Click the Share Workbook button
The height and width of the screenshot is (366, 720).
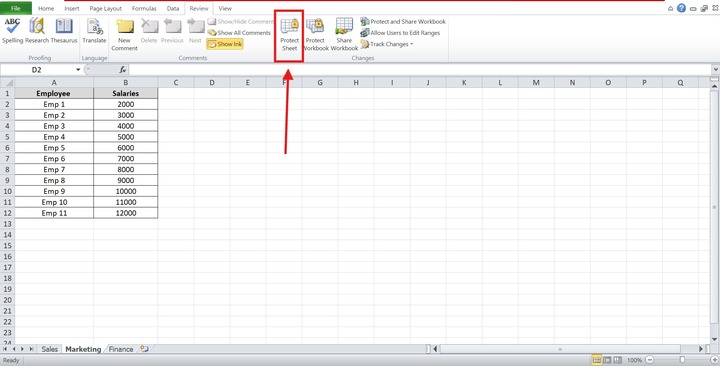pos(344,34)
